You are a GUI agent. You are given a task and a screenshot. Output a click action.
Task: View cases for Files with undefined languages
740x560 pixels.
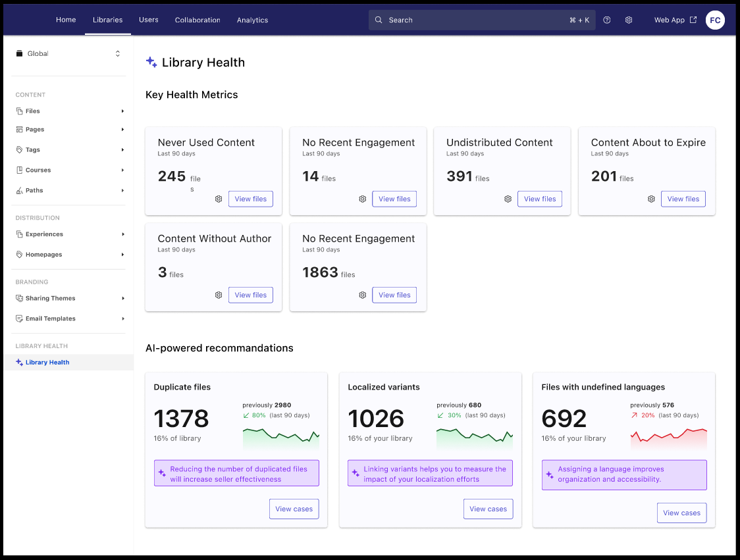point(682,513)
